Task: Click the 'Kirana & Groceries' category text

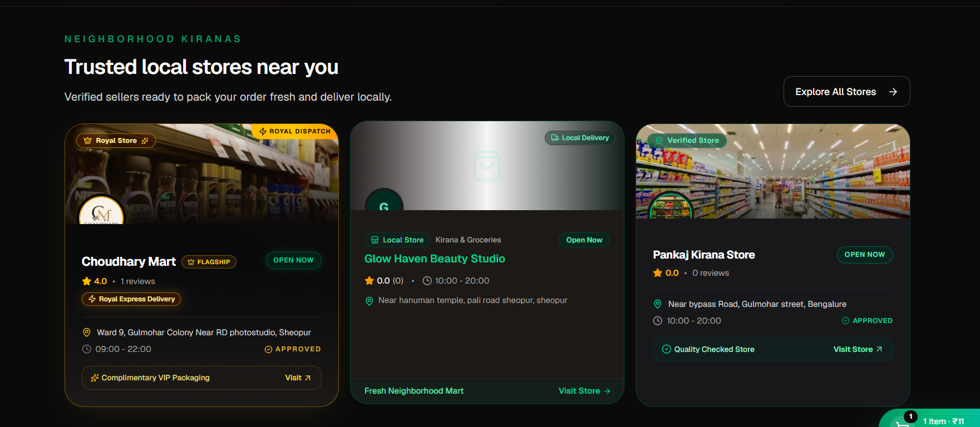Action: (x=468, y=240)
